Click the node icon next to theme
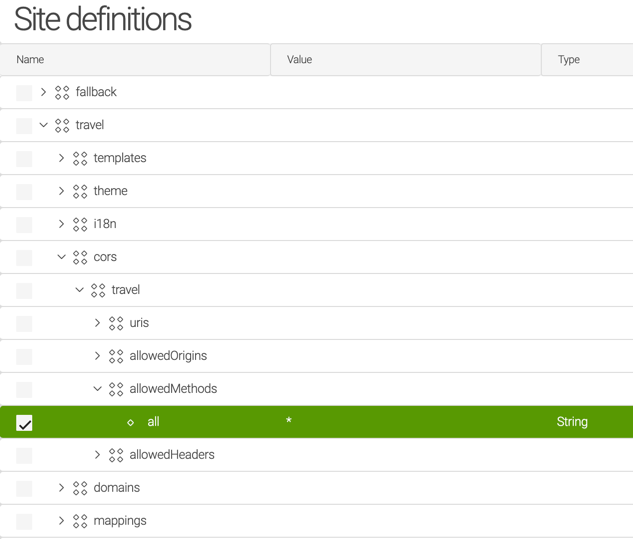 pos(80,191)
